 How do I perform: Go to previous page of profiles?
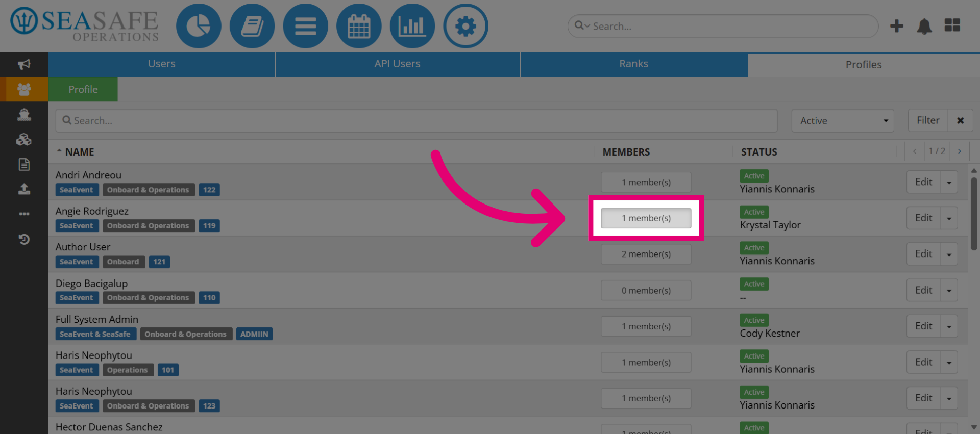click(x=914, y=151)
